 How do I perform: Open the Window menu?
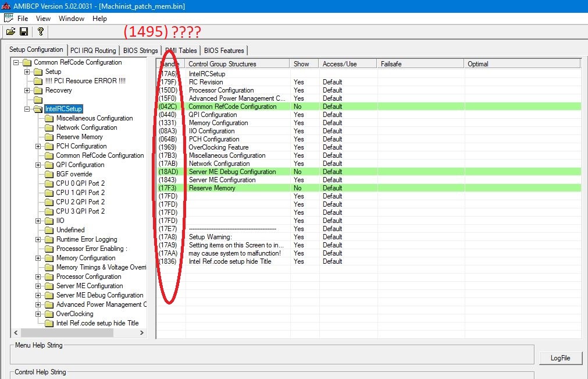72,19
